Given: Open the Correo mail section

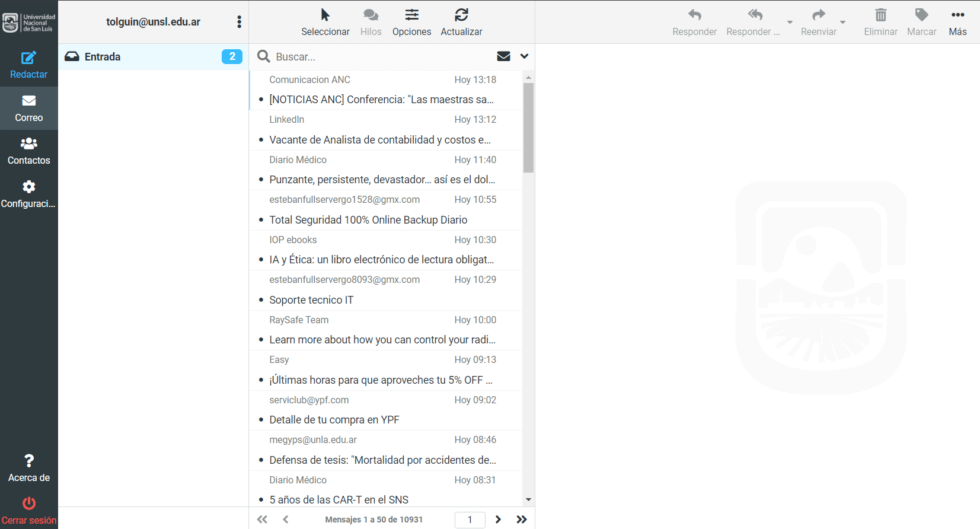Looking at the screenshot, I should pyautogui.click(x=28, y=109).
